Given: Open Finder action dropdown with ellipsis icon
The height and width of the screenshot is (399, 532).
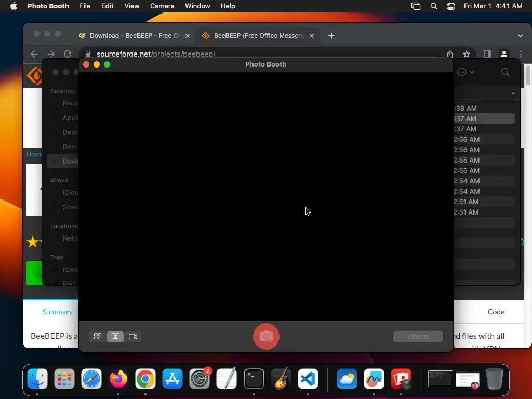Looking at the screenshot, I should click(465, 72).
